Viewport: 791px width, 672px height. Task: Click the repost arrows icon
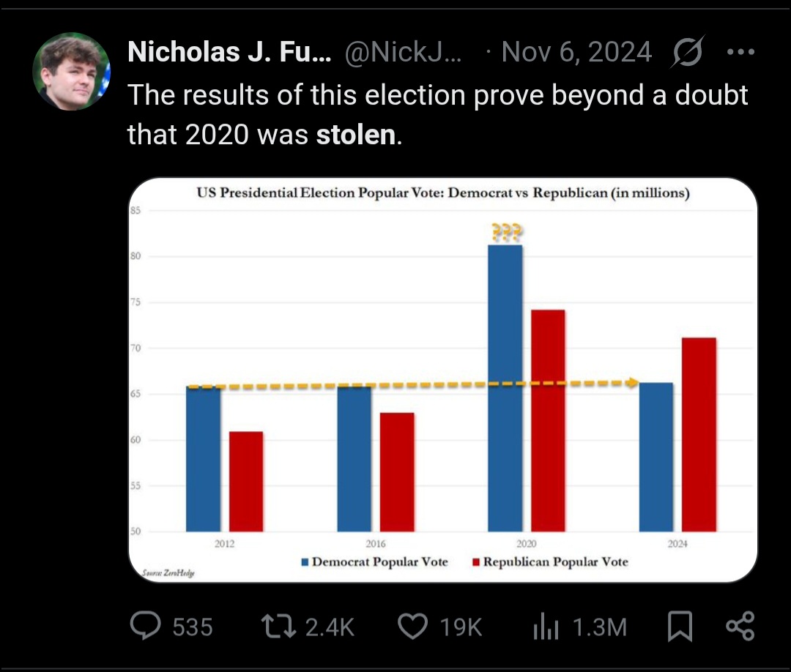pyautogui.click(x=278, y=626)
